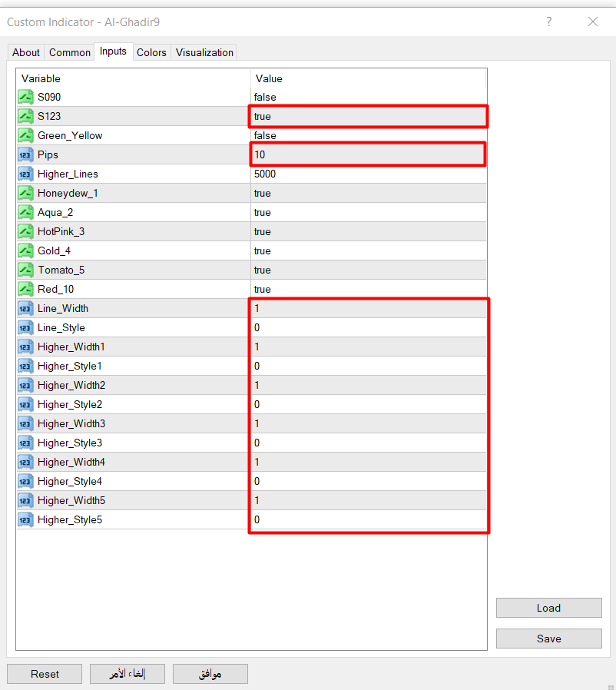Click the icon next to Line_Width
This screenshot has width=616, height=690.
tap(25, 308)
